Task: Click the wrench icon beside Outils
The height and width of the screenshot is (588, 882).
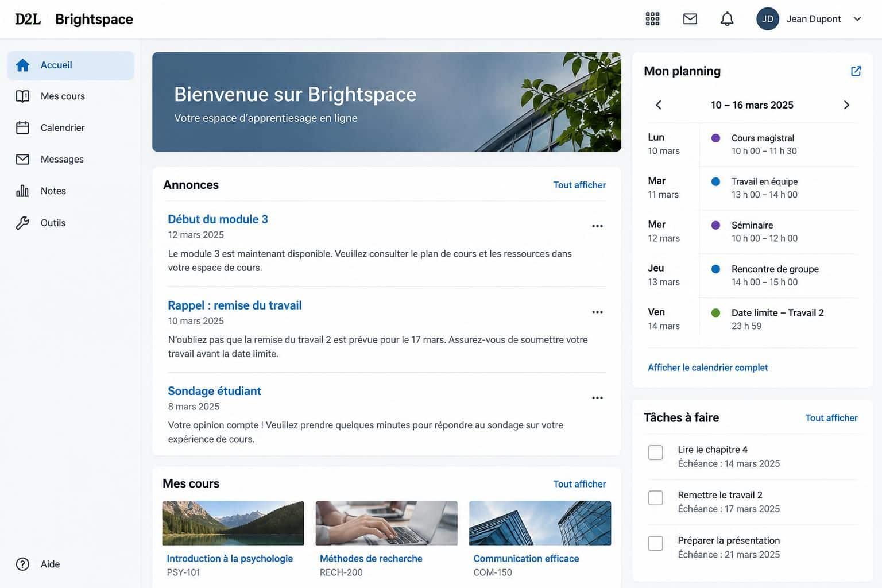Action: (x=22, y=223)
